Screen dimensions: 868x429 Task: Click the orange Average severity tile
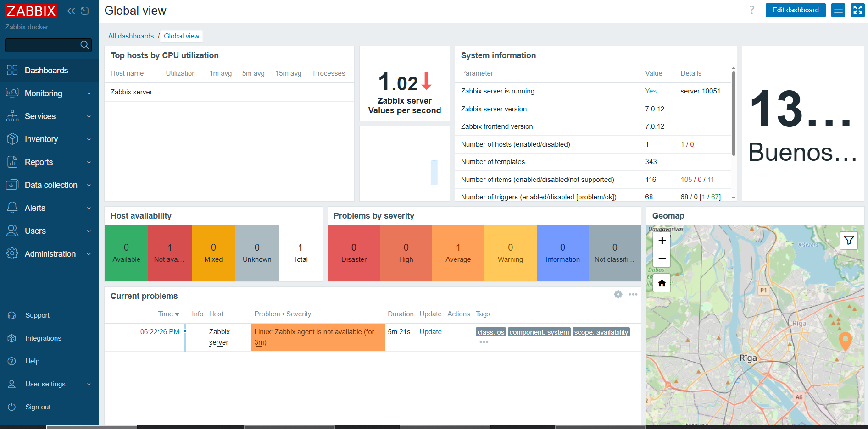458,253
